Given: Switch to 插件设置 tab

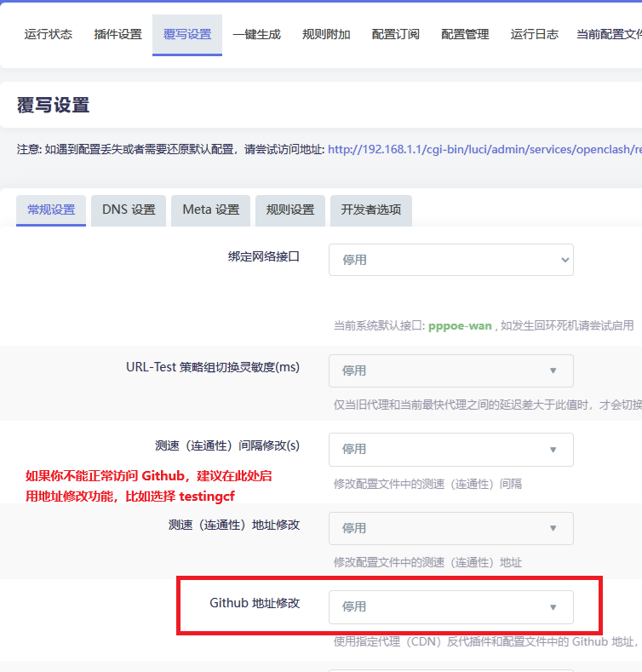Looking at the screenshot, I should click(118, 35).
